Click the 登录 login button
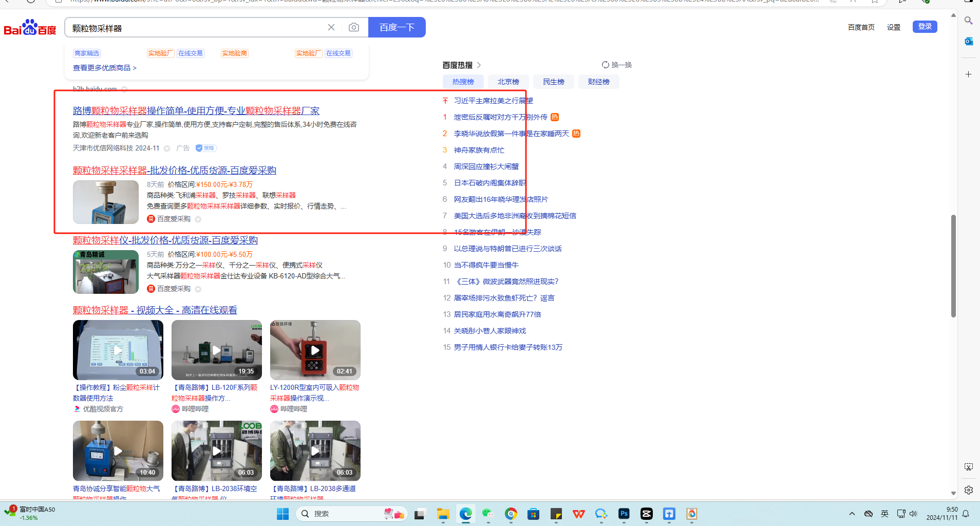 click(925, 27)
